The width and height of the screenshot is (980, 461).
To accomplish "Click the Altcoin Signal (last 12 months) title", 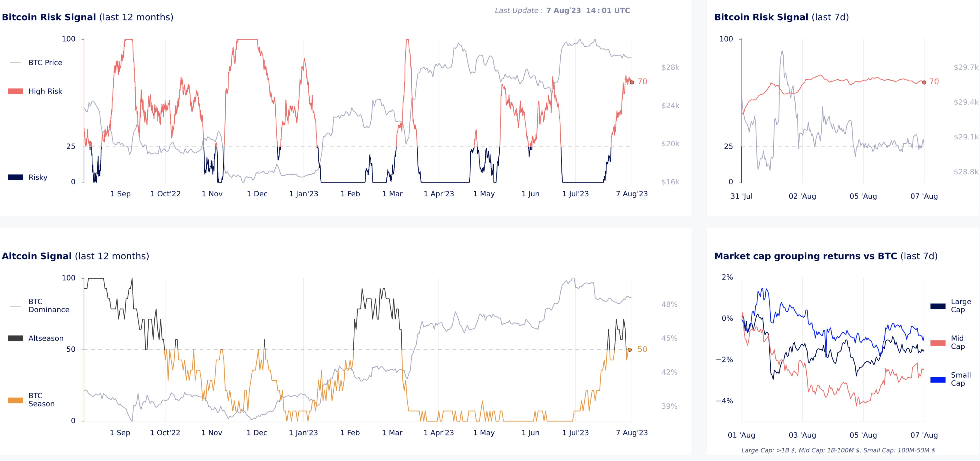I will pos(75,256).
